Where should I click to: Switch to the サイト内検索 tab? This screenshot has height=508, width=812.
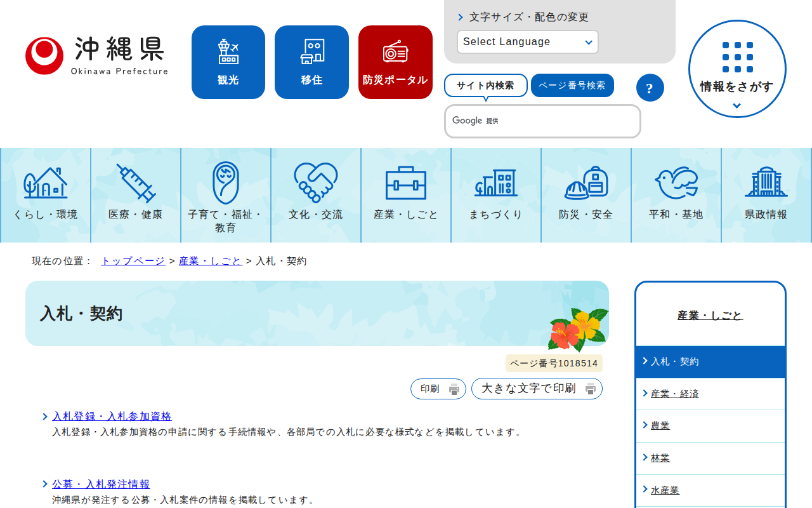[486, 86]
